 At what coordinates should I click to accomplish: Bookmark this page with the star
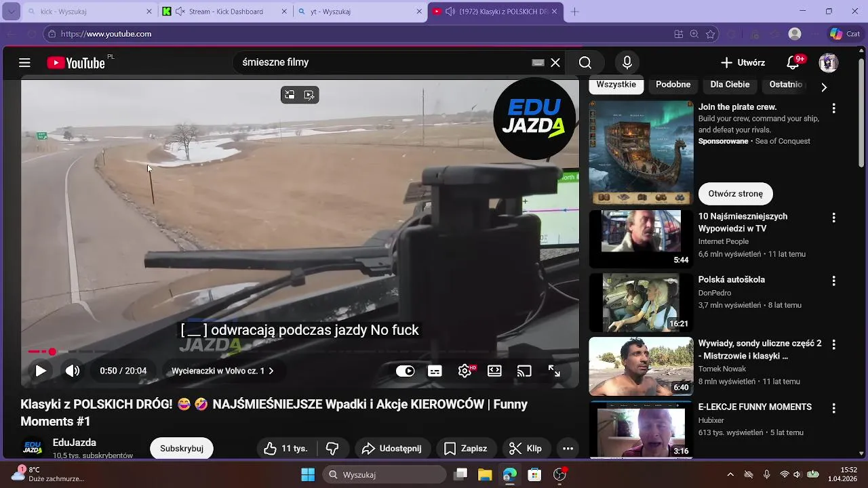(710, 34)
